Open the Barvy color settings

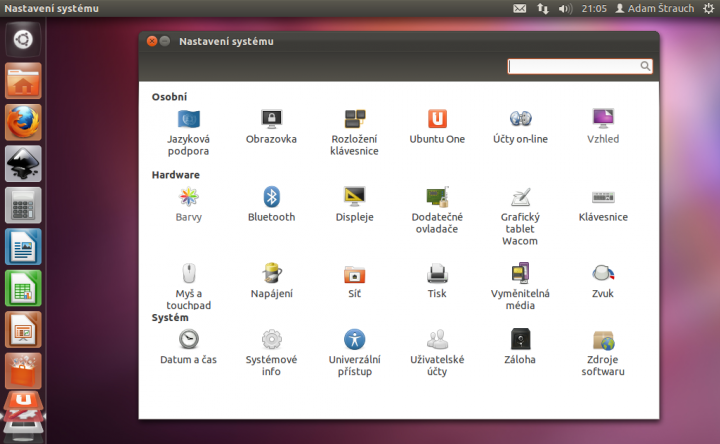point(189,205)
